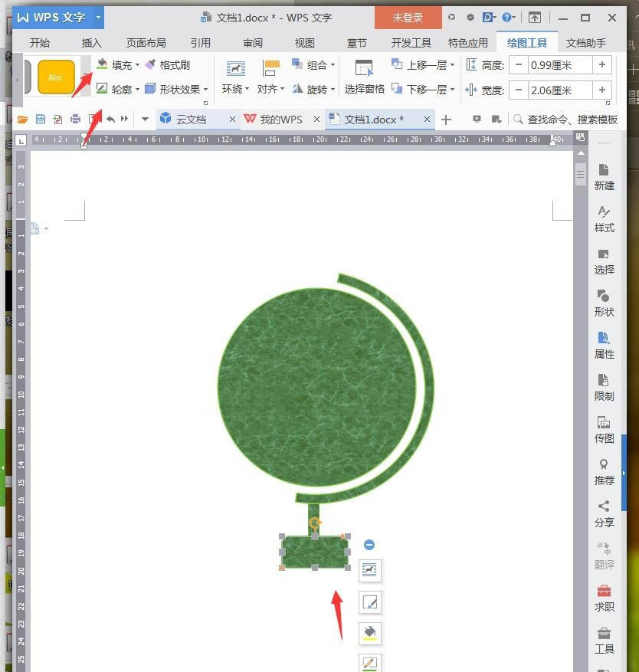
Task: Open the 视图 ribbon tab
Action: (x=305, y=43)
